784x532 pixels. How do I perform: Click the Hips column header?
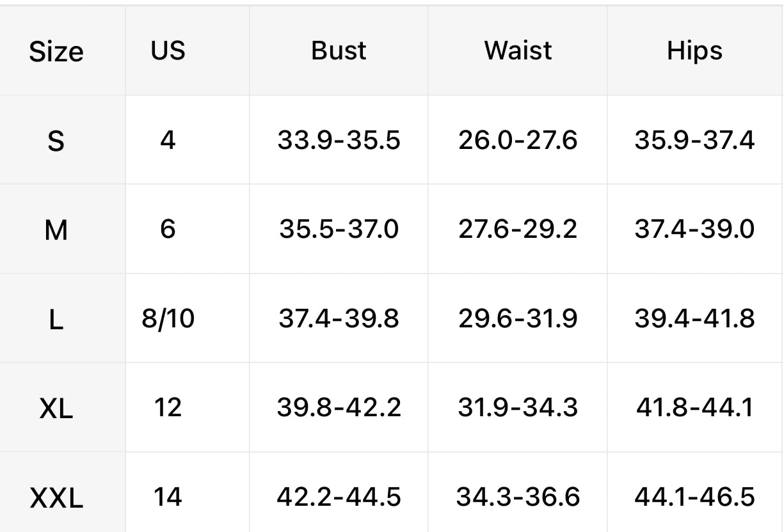pyautogui.click(x=694, y=51)
